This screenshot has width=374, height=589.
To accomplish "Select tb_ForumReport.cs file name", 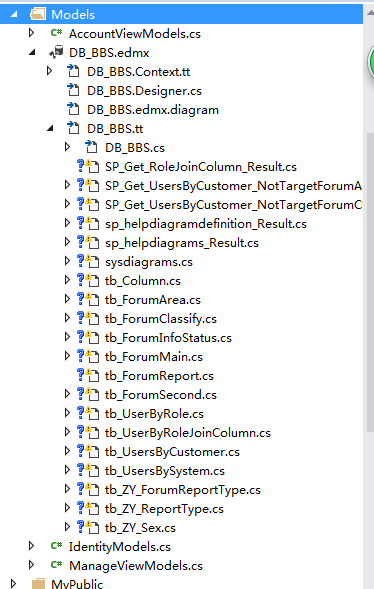I will (x=159, y=376).
